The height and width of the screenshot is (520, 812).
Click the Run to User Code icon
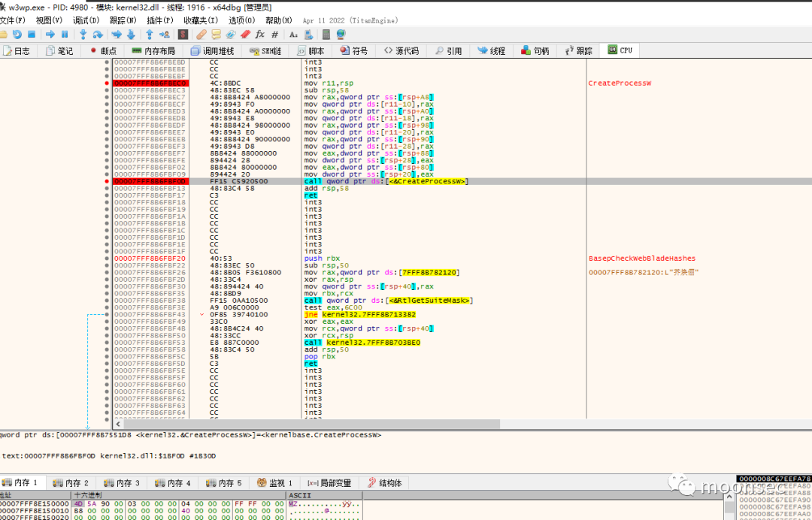pos(165,35)
